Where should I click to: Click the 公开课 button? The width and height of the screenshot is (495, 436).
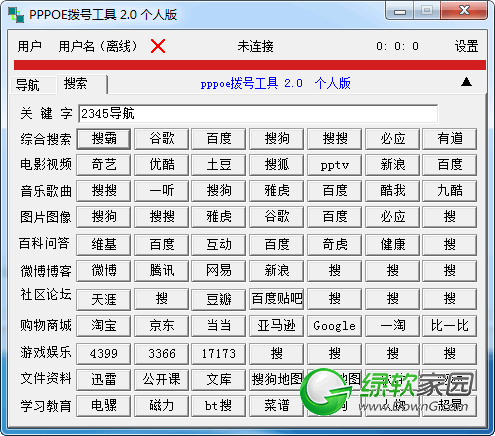click(x=162, y=380)
